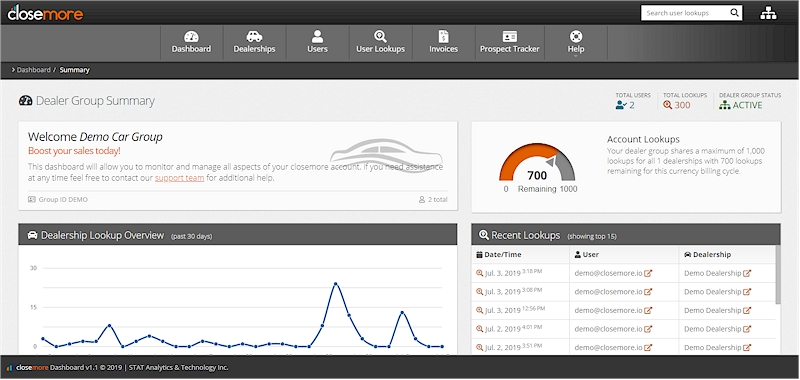Click the footer closemore Dashboard logo
The height and width of the screenshot is (380, 800).
click(28, 367)
